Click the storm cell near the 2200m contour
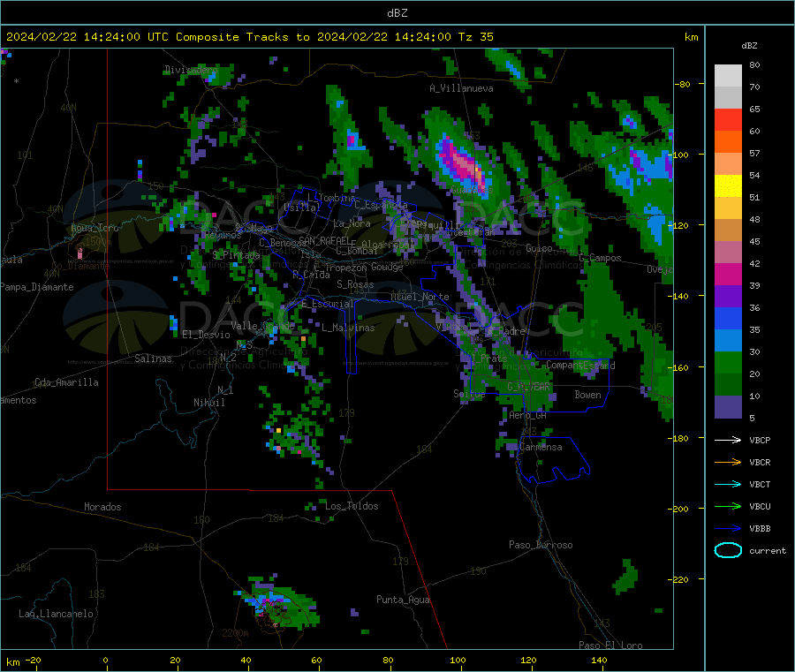The width and height of the screenshot is (795, 672). 278,603
